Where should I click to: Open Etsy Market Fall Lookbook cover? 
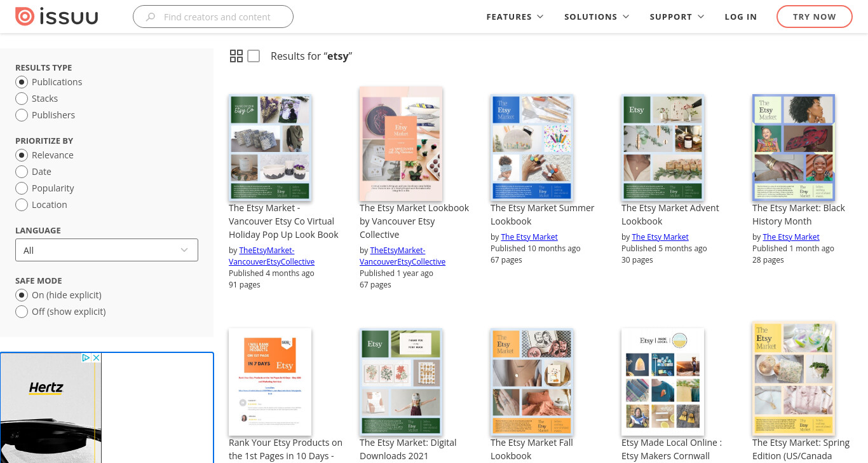pyautogui.click(x=532, y=382)
